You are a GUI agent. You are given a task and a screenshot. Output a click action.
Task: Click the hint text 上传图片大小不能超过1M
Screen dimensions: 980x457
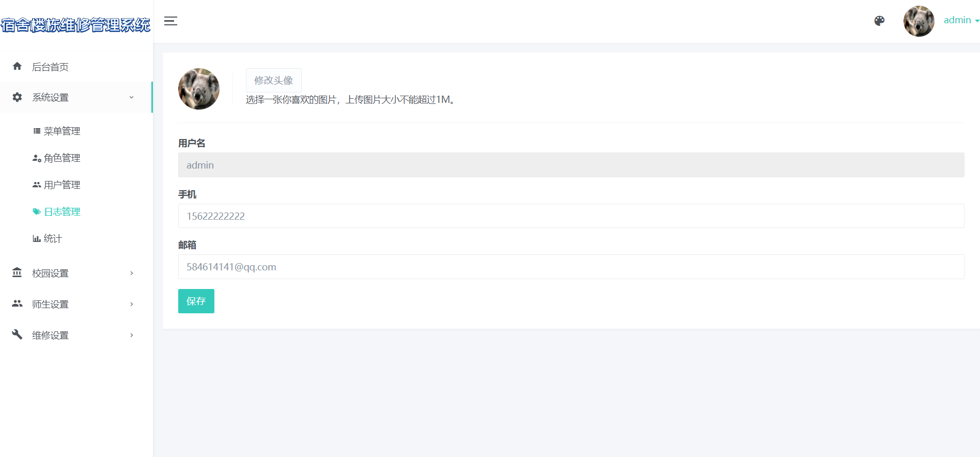pyautogui.click(x=400, y=100)
